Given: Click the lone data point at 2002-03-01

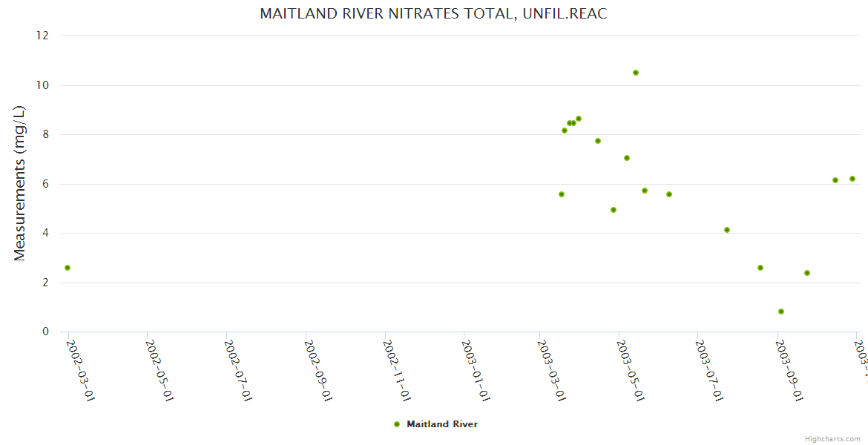Looking at the screenshot, I should (68, 268).
